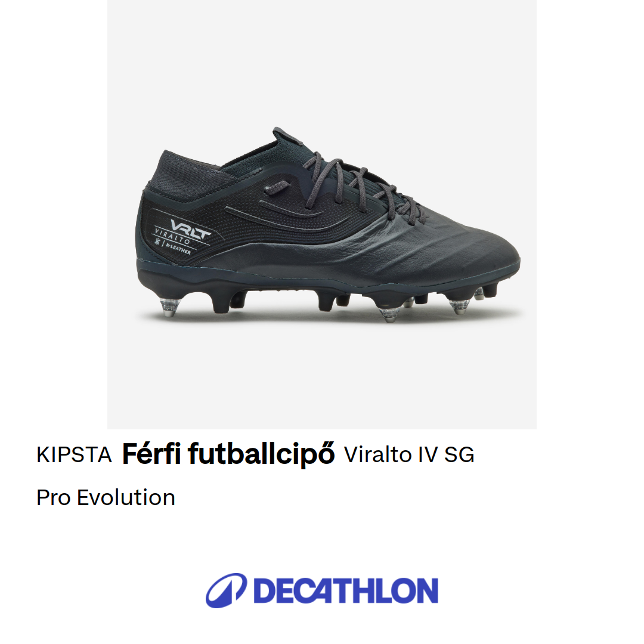
Task: Click the dark outsole plate of the shoe
Action: pyautogui.click(x=329, y=279)
